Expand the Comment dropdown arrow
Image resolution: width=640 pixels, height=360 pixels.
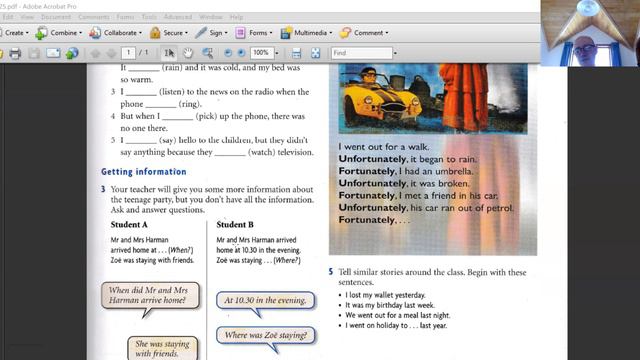coord(387,33)
